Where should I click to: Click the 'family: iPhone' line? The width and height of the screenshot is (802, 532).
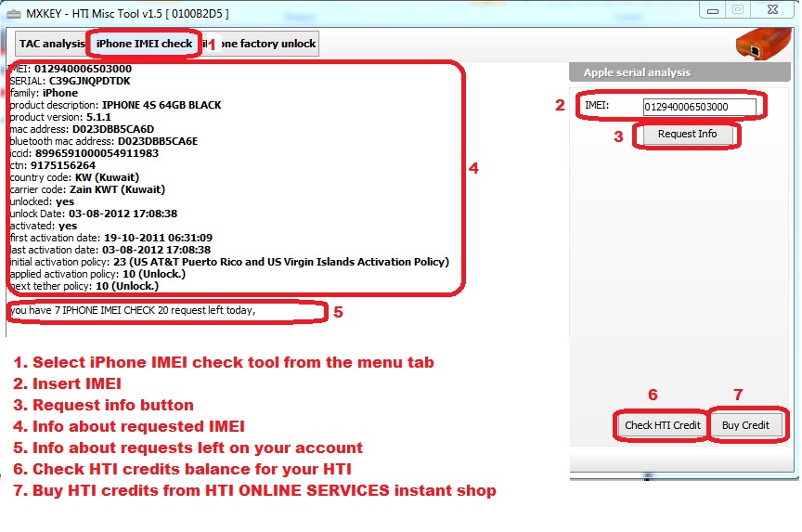click(44, 93)
